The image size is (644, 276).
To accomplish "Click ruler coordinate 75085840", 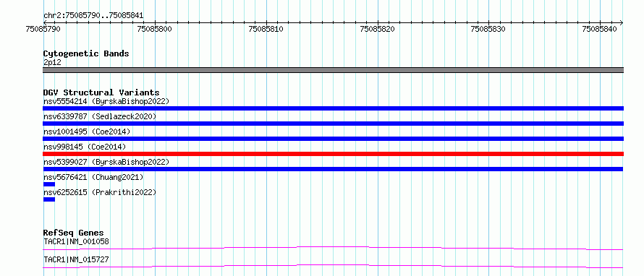I will 599,29.
